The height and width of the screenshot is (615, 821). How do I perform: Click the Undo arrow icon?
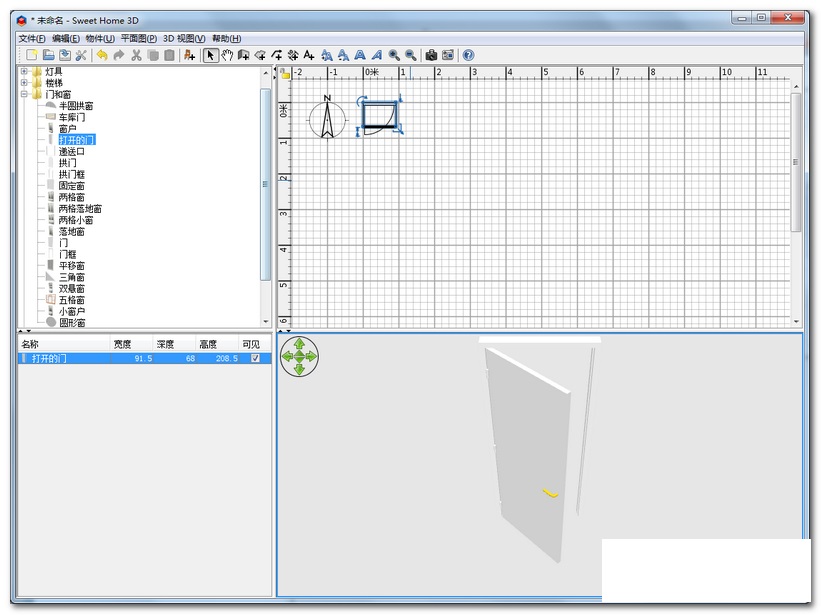101,55
